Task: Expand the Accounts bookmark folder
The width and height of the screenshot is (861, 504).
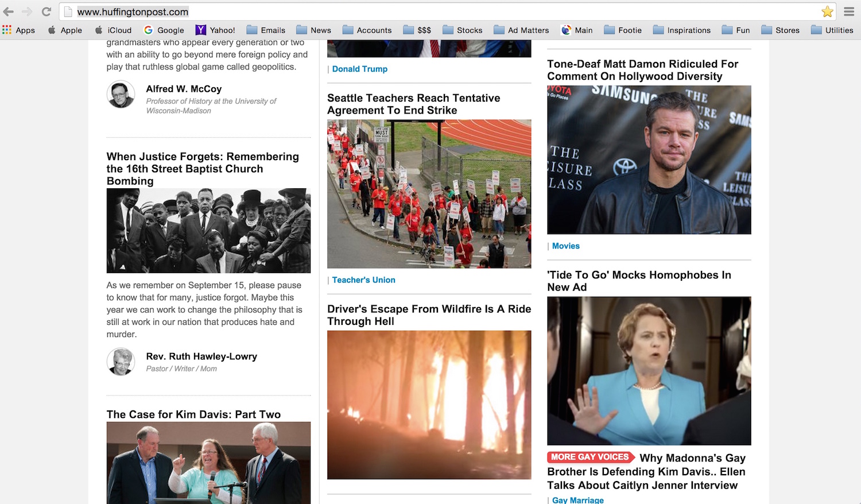Action: click(367, 30)
